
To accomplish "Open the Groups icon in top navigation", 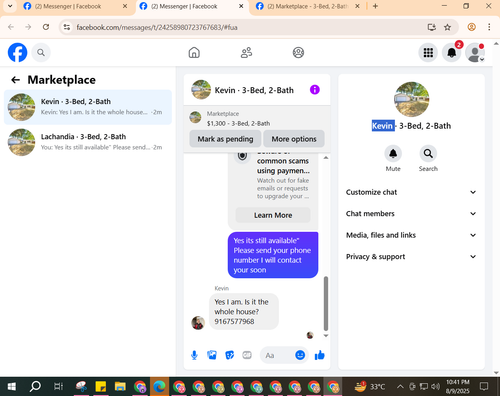I will pos(298,53).
